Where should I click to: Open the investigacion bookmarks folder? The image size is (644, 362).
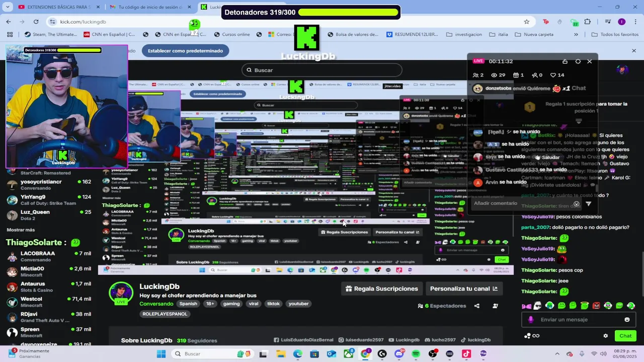pos(464,35)
